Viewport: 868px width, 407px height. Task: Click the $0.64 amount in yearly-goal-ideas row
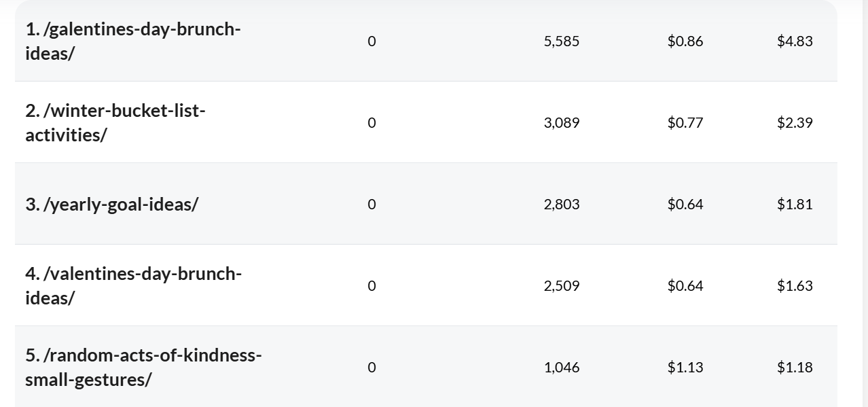[x=685, y=204]
